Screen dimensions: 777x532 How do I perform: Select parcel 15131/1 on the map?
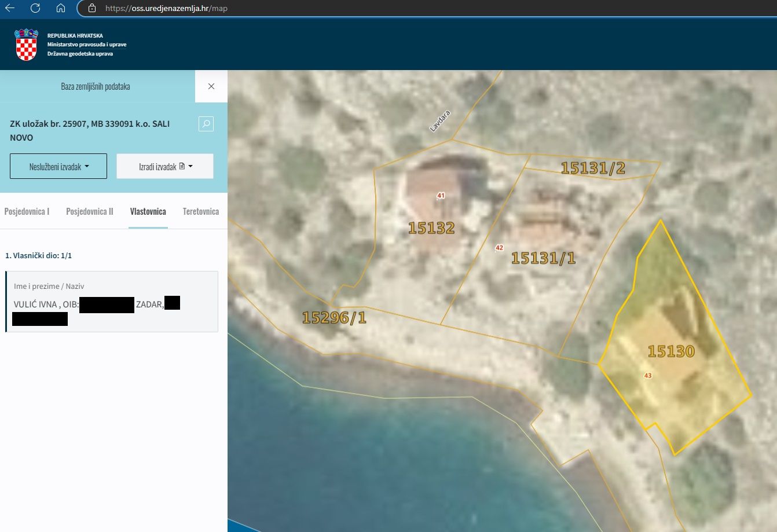tap(543, 258)
